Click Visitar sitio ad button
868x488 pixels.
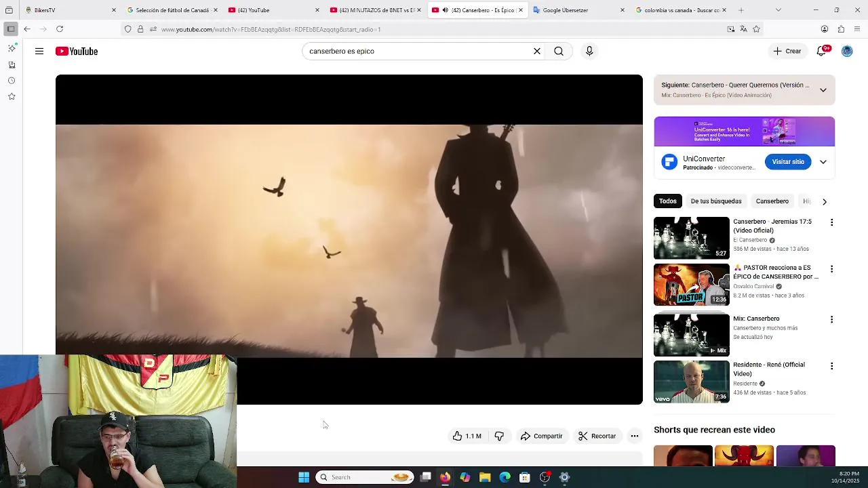(788, 162)
